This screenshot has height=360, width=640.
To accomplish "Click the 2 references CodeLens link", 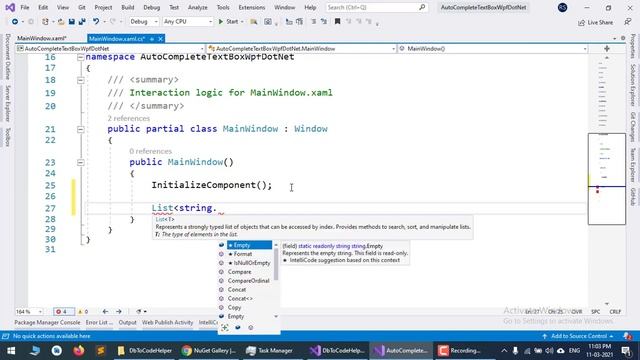I will pyautogui.click(x=129, y=118).
